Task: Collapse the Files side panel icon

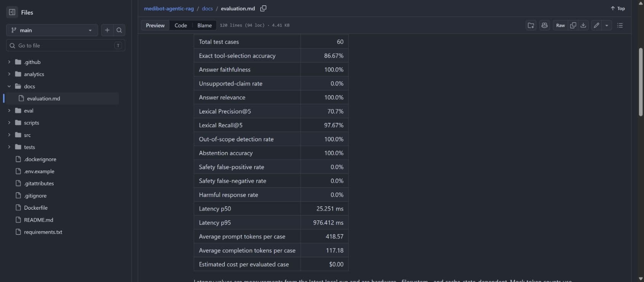Action: click(x=12, y=12)
